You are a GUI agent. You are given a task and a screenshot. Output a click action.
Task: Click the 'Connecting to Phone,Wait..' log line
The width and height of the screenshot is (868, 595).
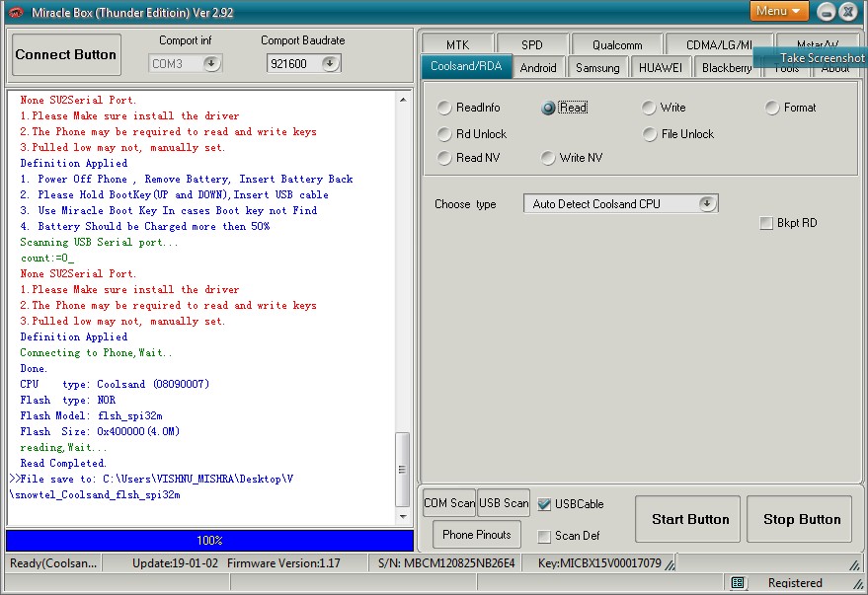tap(96, 352)
